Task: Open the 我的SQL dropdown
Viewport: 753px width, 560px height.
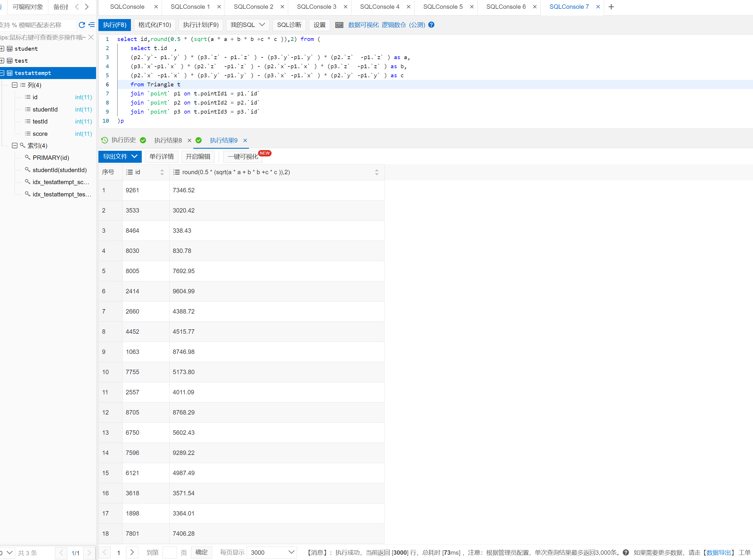Action: tap(247, 25)
